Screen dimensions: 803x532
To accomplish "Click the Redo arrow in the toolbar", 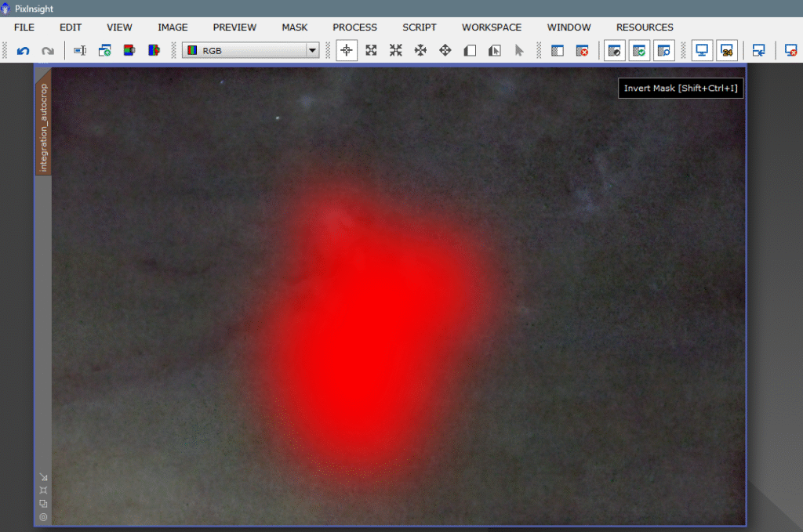I will [48, 51].
